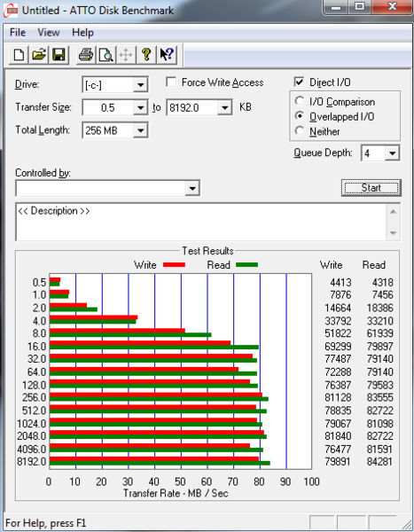Image resolution: width=414 pixels, height=532 pixels.
Task: Click the Print toolbar icon
Action: point(86,54)
